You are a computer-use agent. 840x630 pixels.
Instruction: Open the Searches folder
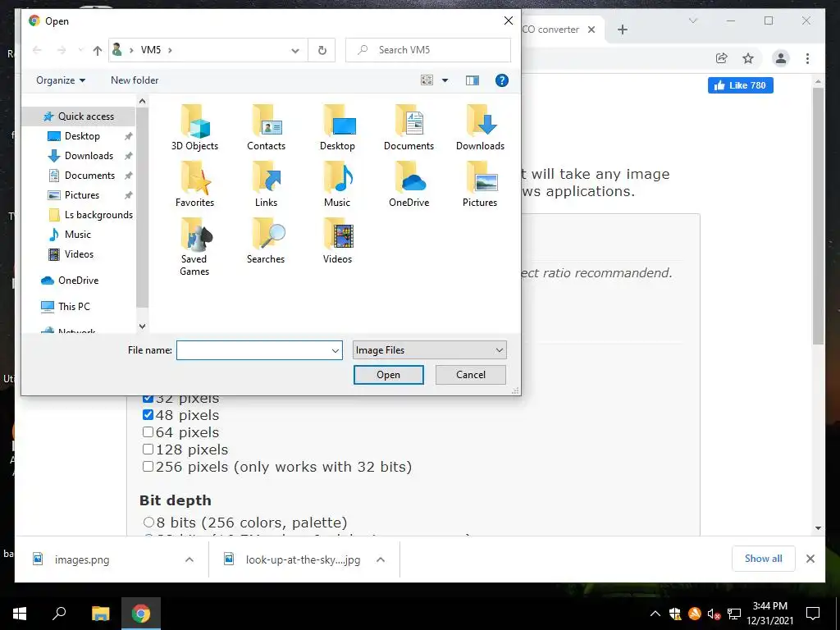[267, 241]
